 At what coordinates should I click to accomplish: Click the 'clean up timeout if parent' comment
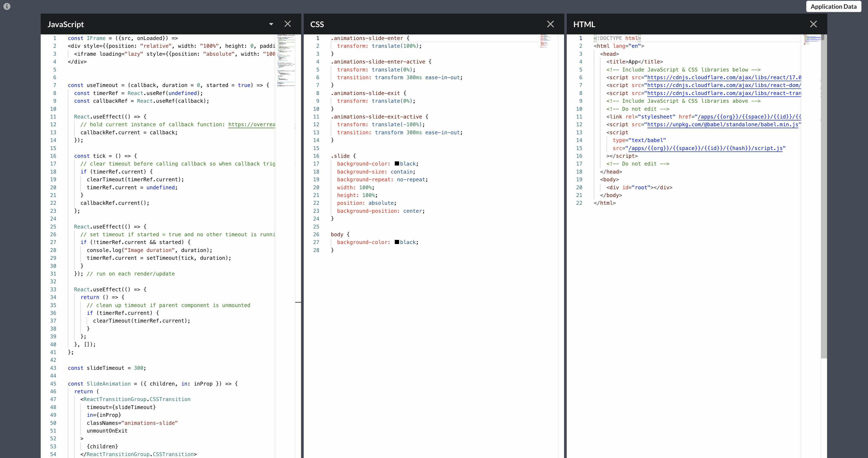(x=169, y=305)
